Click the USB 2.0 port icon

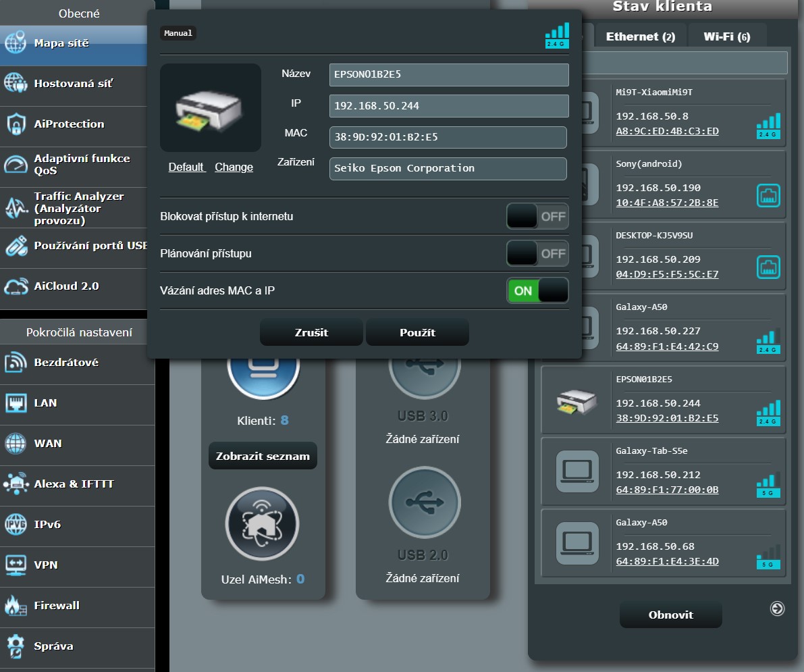click(424, 502)
